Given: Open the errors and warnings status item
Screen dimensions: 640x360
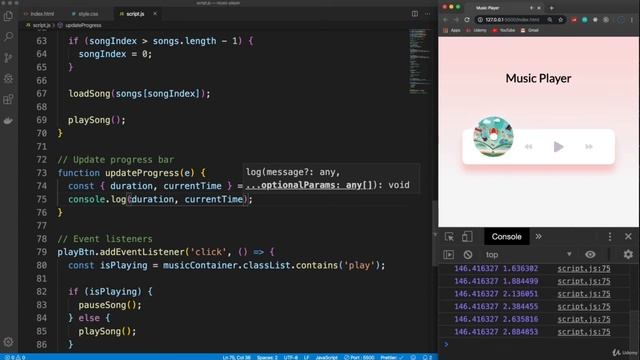Looking at the screenshot, I should (x=15, y=357).
